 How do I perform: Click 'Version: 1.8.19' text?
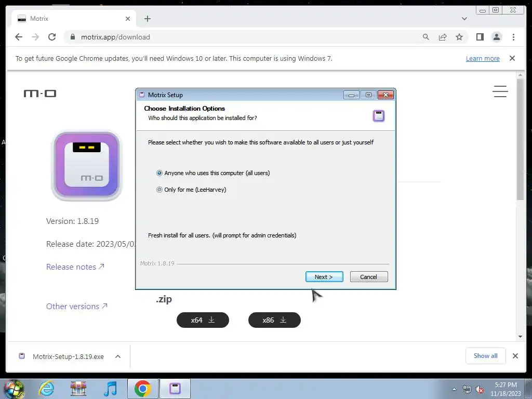[x=72, y=221]
